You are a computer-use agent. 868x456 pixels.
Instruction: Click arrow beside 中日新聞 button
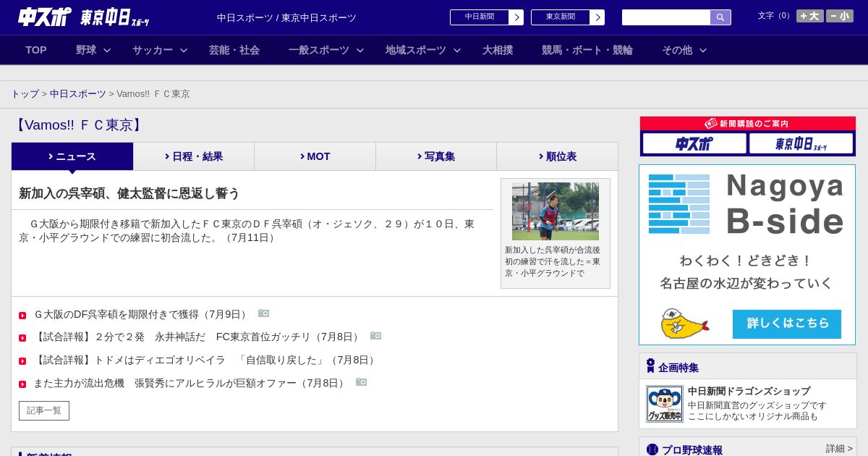pos(516,17)
